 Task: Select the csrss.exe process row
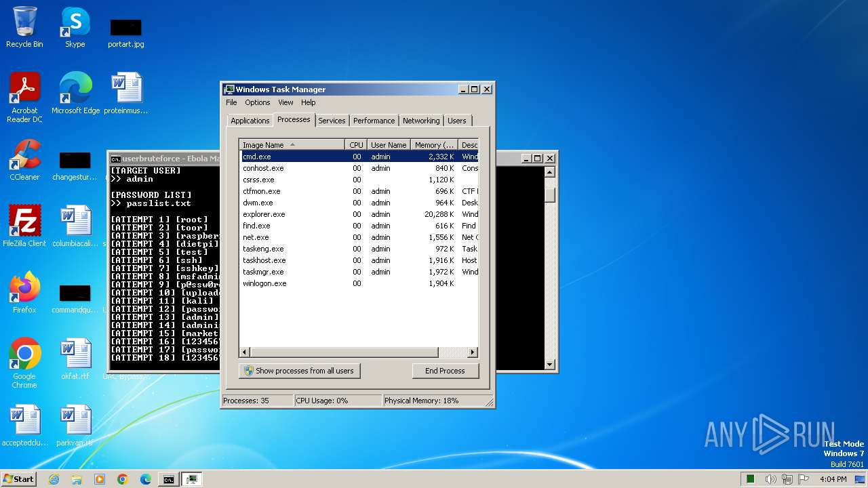[x=359, y=180]
